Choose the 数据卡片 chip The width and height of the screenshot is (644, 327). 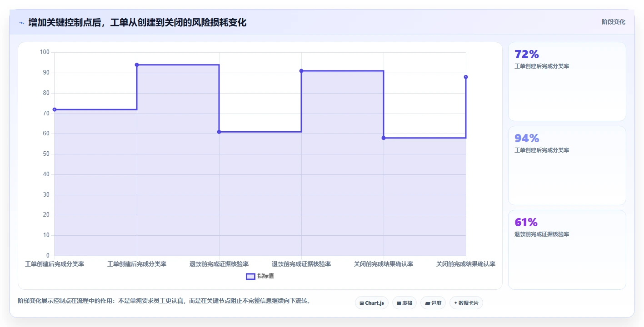(x=466, y=303)
